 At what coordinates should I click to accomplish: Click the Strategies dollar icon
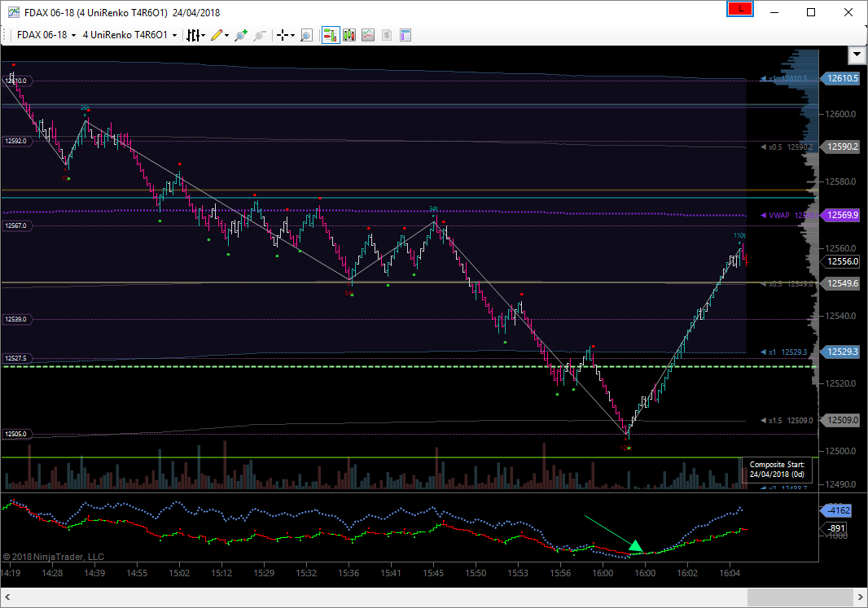(x=387, y=36)
